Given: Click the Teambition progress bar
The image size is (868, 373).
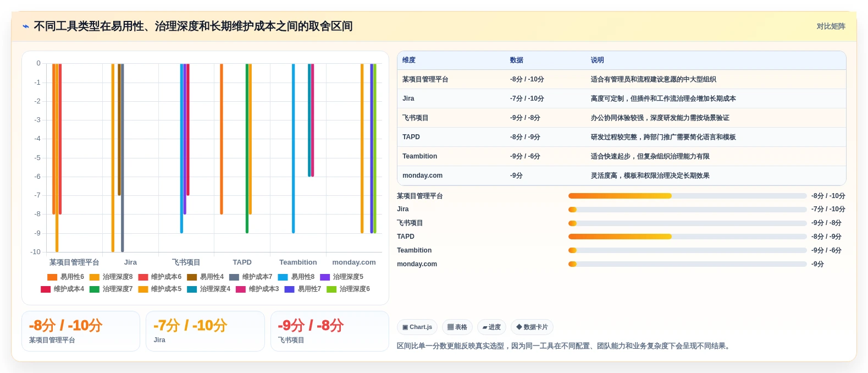Looking at the screenshot, I should point(687,250).
